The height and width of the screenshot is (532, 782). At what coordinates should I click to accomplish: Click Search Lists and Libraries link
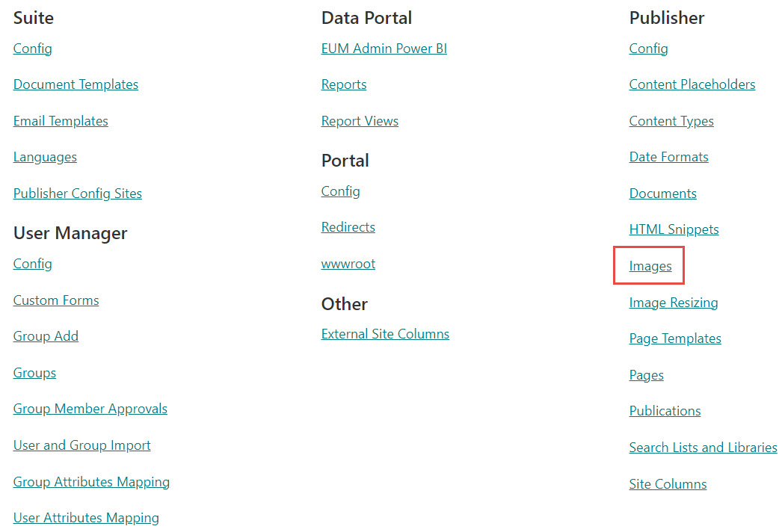(x=704, y=448)
